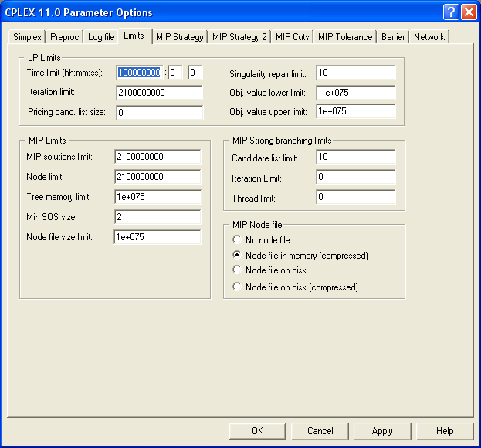Click the 'LP Limits' group title
481x448 pixels.
tap(44, 58)
